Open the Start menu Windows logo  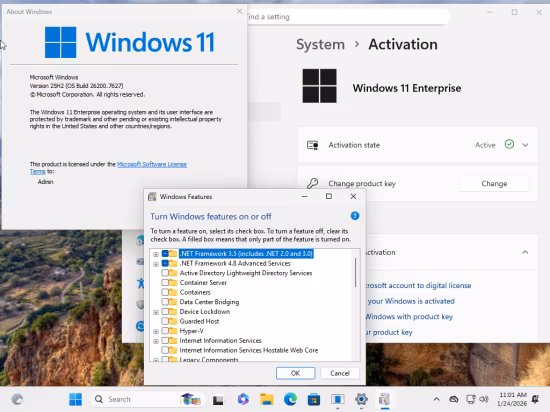75,399
